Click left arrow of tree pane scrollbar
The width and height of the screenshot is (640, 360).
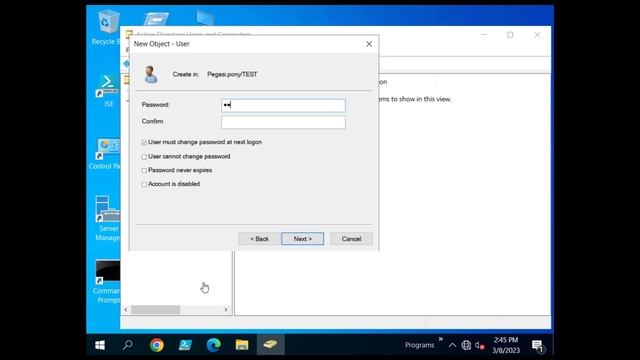(x=126, y=310)
